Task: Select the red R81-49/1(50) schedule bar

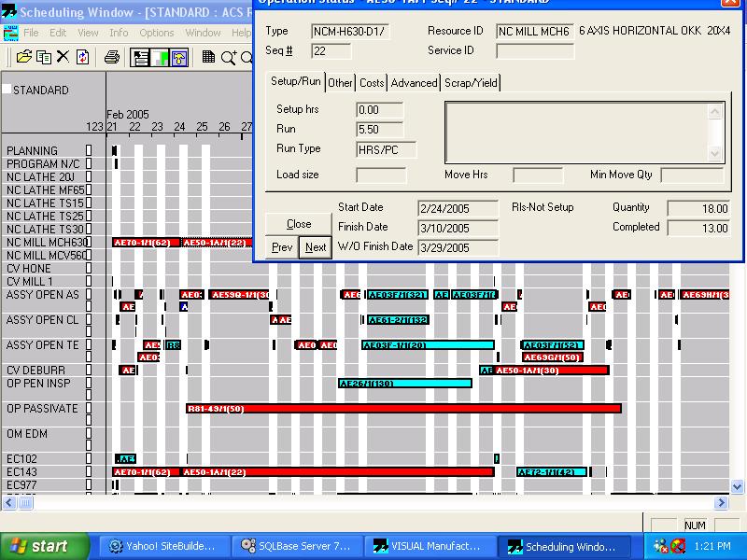Action: click(x=403, y=409)
